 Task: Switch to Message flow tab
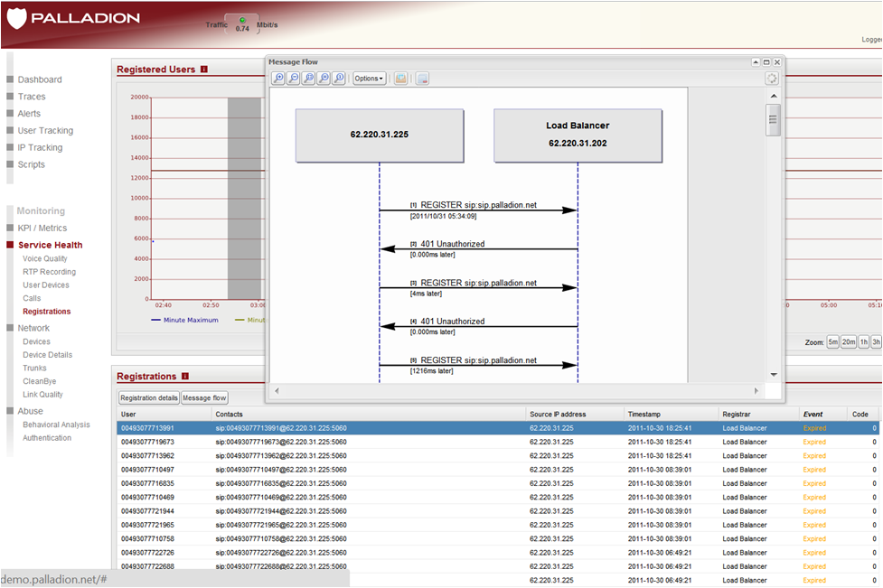(x=204, y=397)
